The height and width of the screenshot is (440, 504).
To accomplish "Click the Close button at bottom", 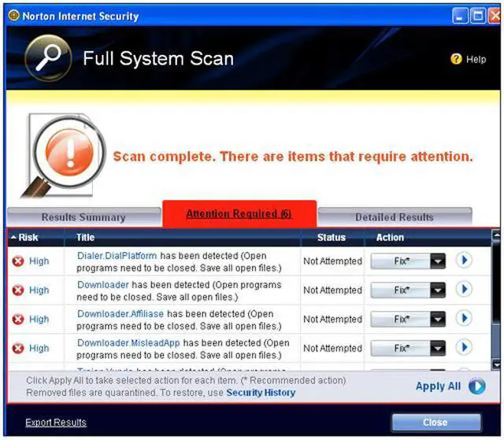I will tap(435, 423).
